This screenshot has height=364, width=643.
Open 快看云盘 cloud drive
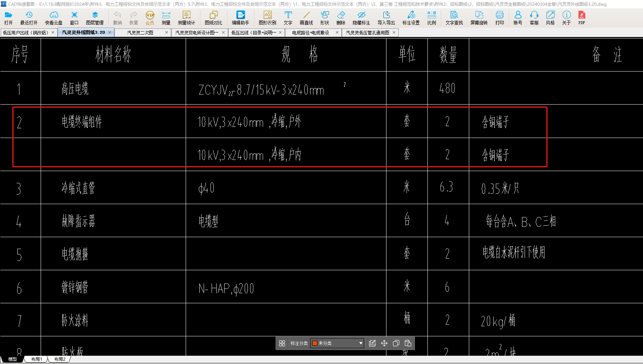pos(54,18)
